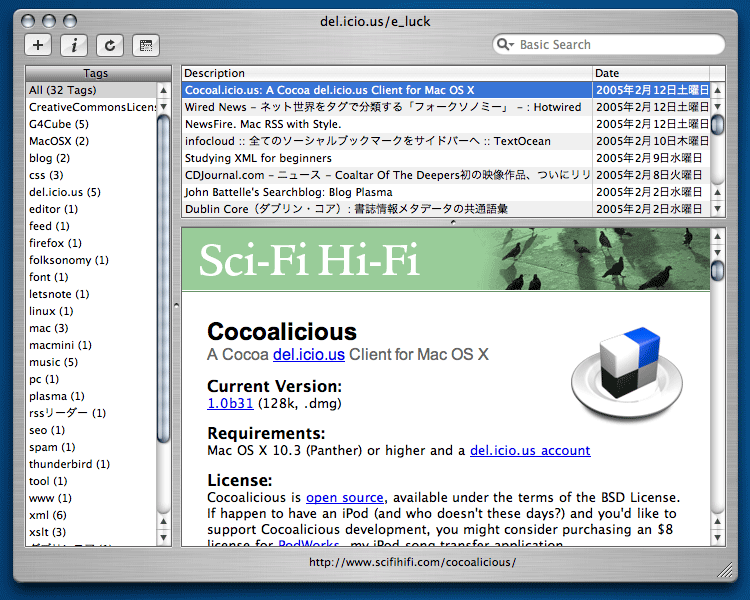Click the magnifying glass search icon
750x600 pixels.
[x=504, y=45]
